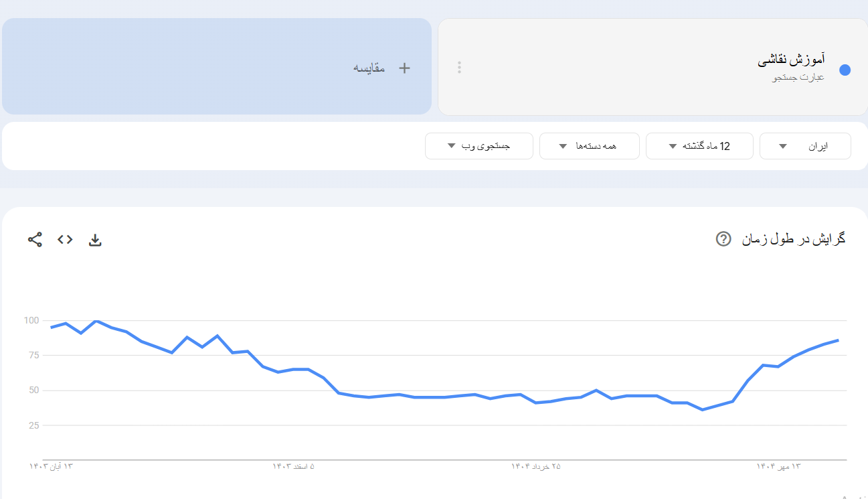868x499 pixels.
Task: Open three-dot options for the search term
Action: point(459,67)
